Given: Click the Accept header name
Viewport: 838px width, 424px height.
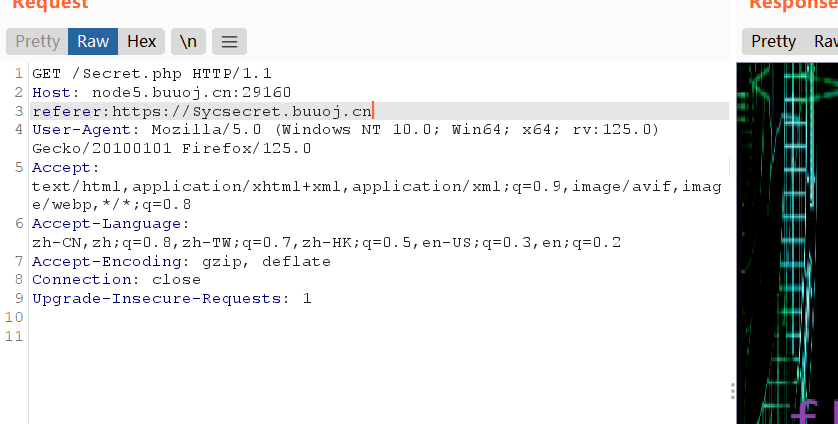Looking at the screenshot, I should 61,167.
